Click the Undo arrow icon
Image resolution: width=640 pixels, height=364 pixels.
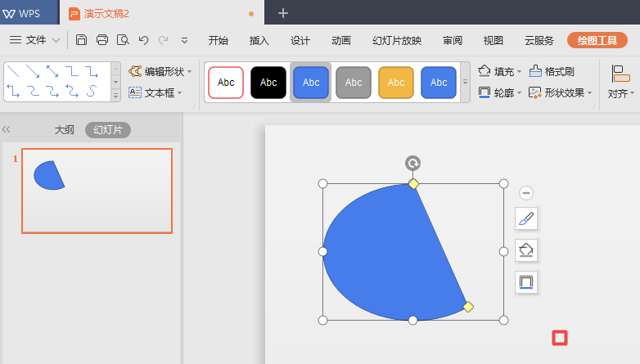(x=144, y=40)
